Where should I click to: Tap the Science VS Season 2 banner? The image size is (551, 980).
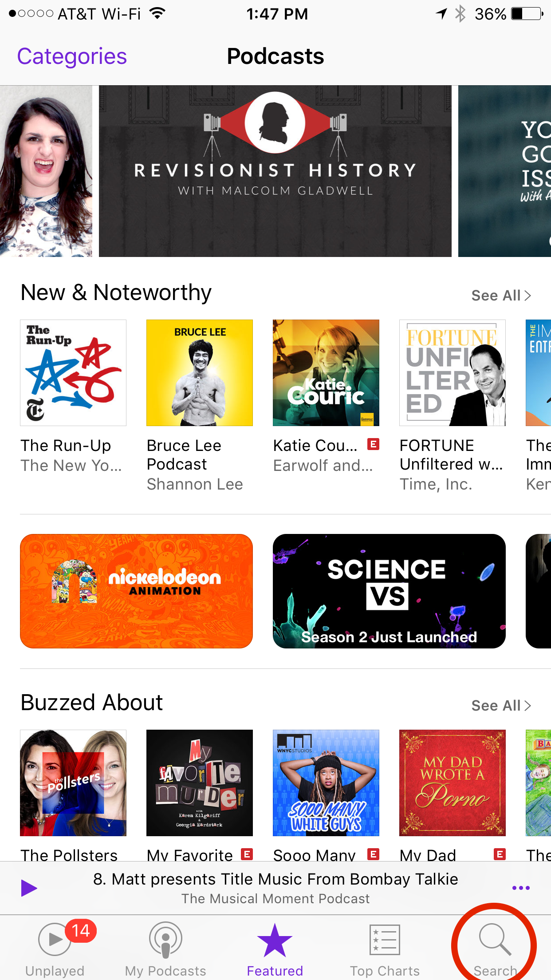click(x=389, y=591)
